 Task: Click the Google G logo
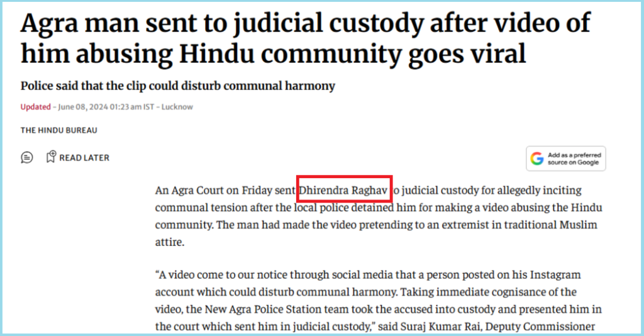click(537, 159)
